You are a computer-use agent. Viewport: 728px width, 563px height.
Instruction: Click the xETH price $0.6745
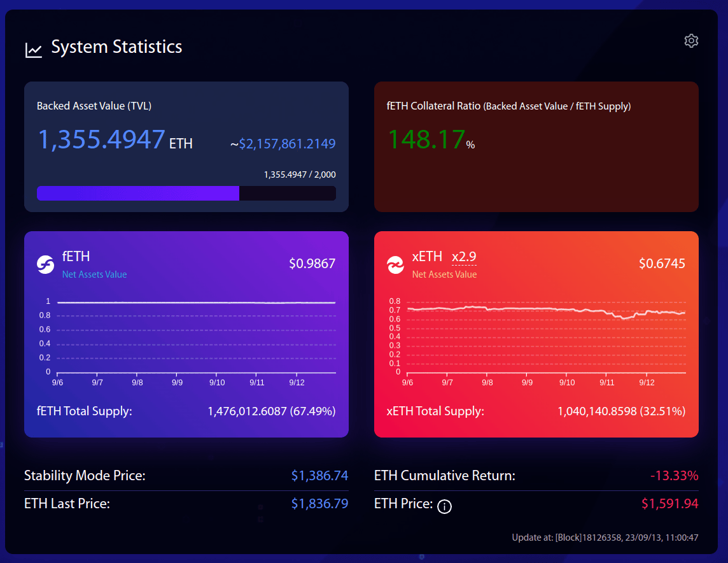[662, 264]
